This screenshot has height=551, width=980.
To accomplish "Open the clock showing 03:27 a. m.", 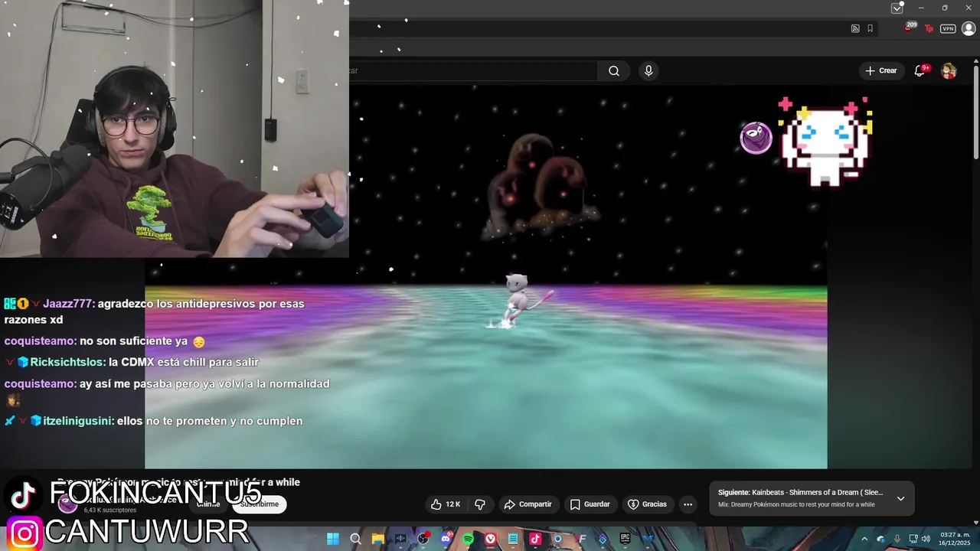I will point(955,539).
